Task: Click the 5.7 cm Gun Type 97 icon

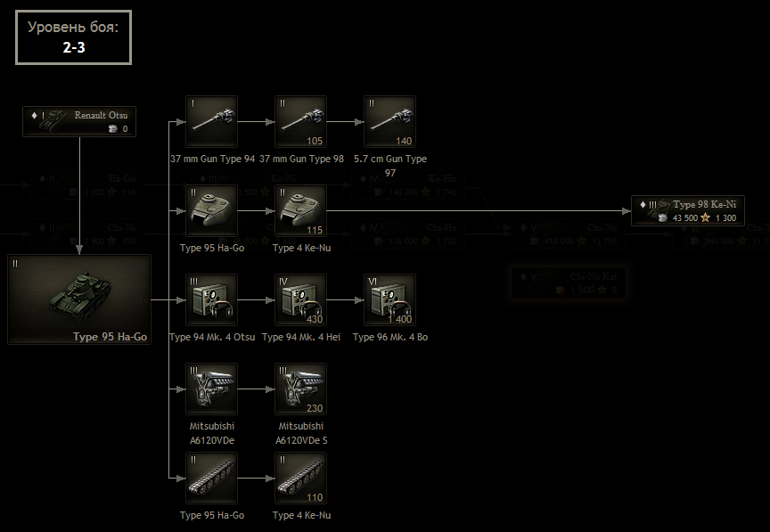Action: [389, 122]
